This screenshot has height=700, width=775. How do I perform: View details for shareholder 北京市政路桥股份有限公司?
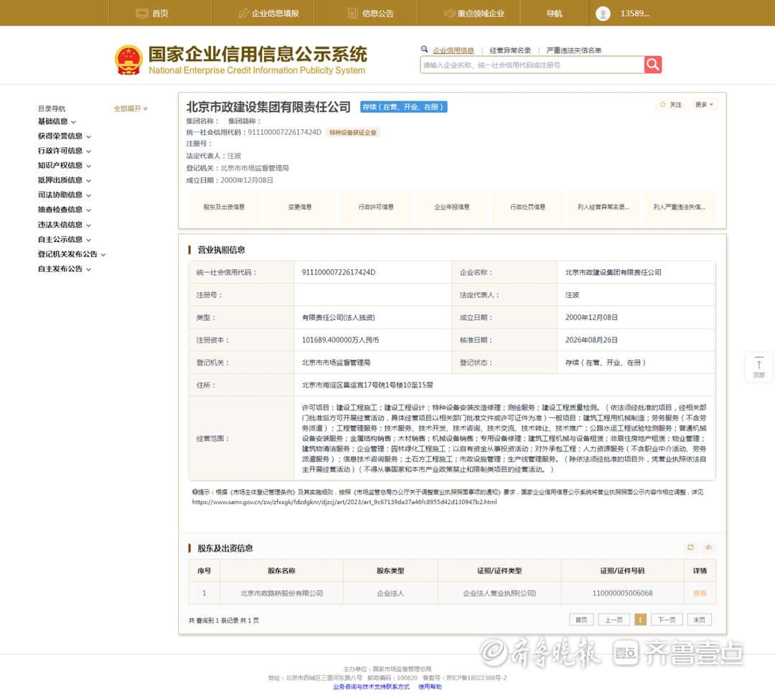[700, 593]
